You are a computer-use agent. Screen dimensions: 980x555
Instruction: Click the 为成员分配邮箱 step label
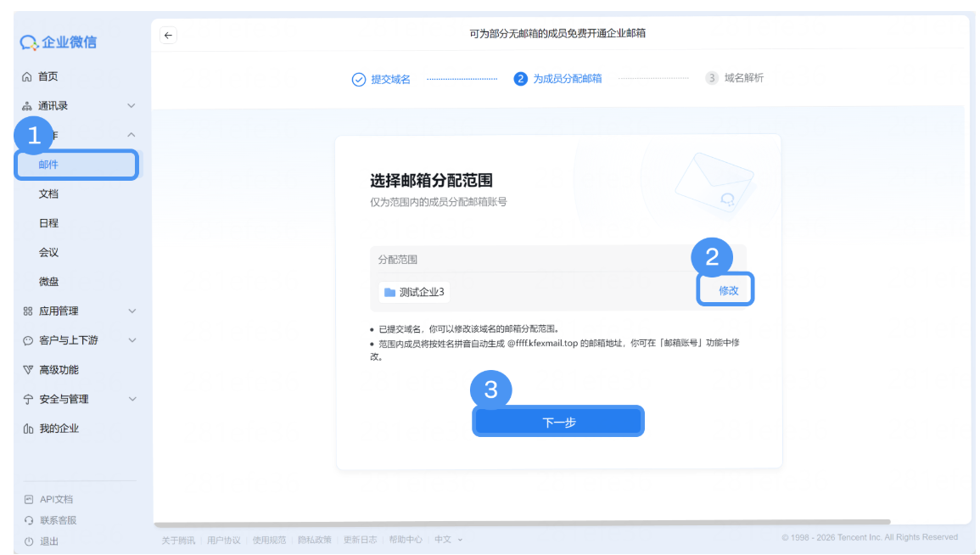click(568, 79)
